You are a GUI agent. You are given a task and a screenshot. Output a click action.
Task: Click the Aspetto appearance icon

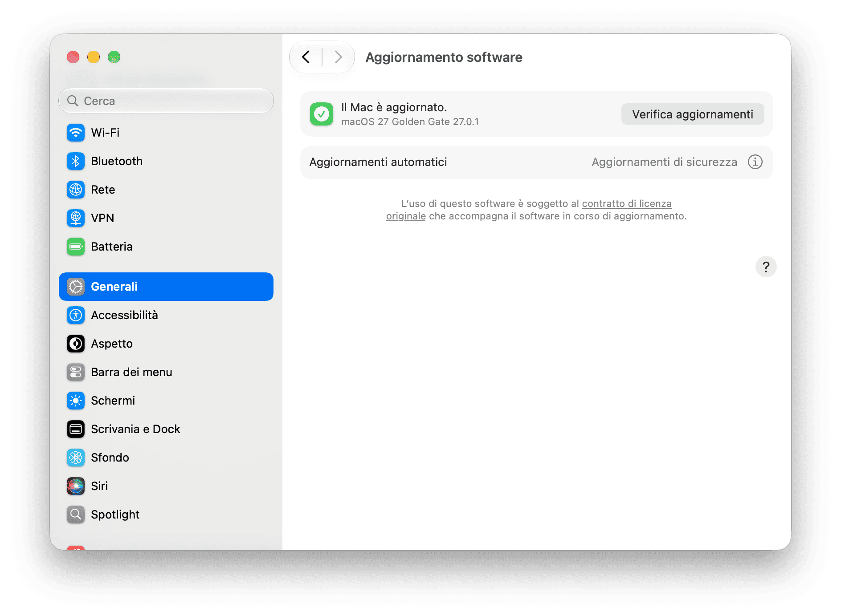click(76, 344)
